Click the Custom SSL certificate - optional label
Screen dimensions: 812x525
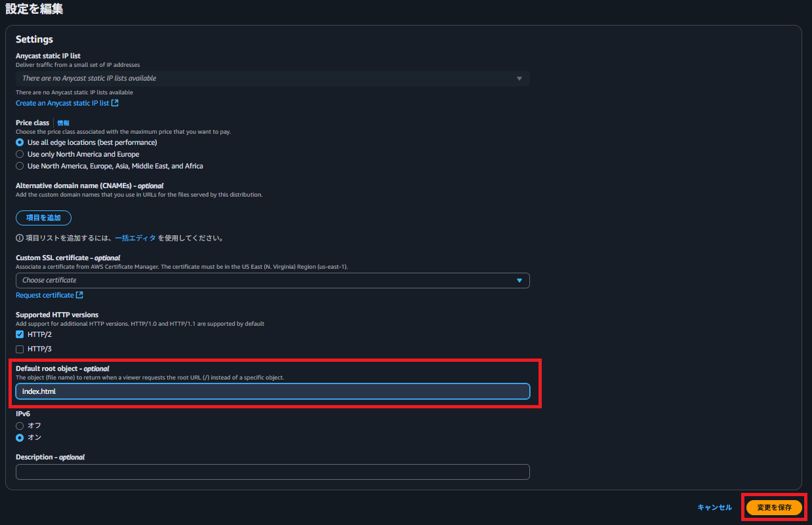68,258
